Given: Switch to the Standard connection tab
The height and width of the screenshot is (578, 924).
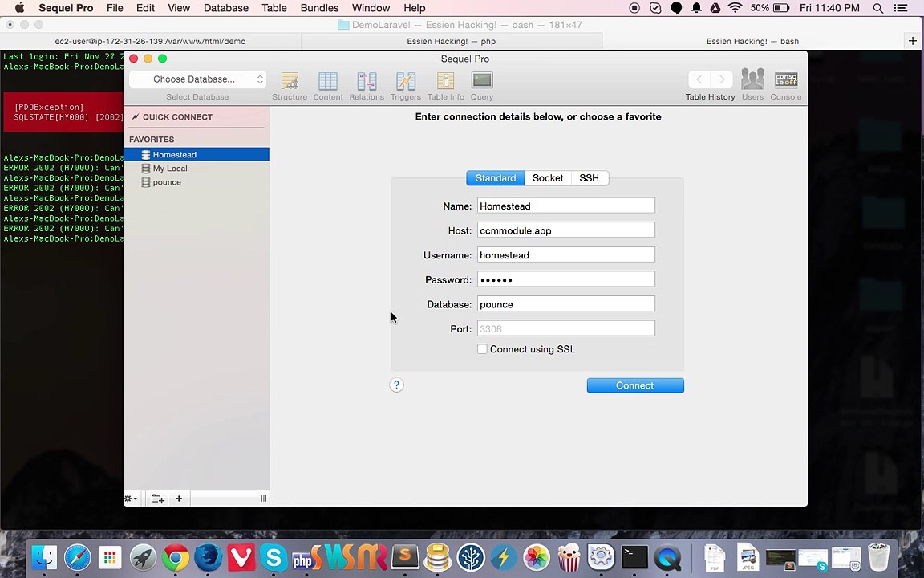Looking at the screenshot, I should click(495, 178).
